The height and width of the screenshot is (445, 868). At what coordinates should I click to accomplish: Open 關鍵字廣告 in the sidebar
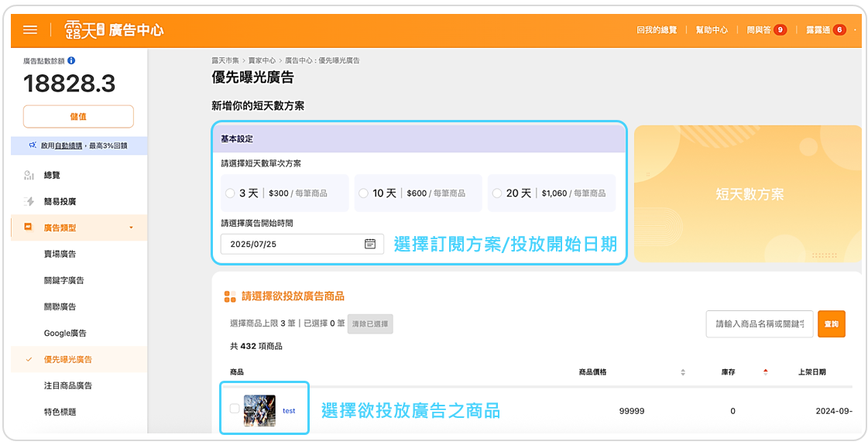pyautogui.click(x=64, y=280)
